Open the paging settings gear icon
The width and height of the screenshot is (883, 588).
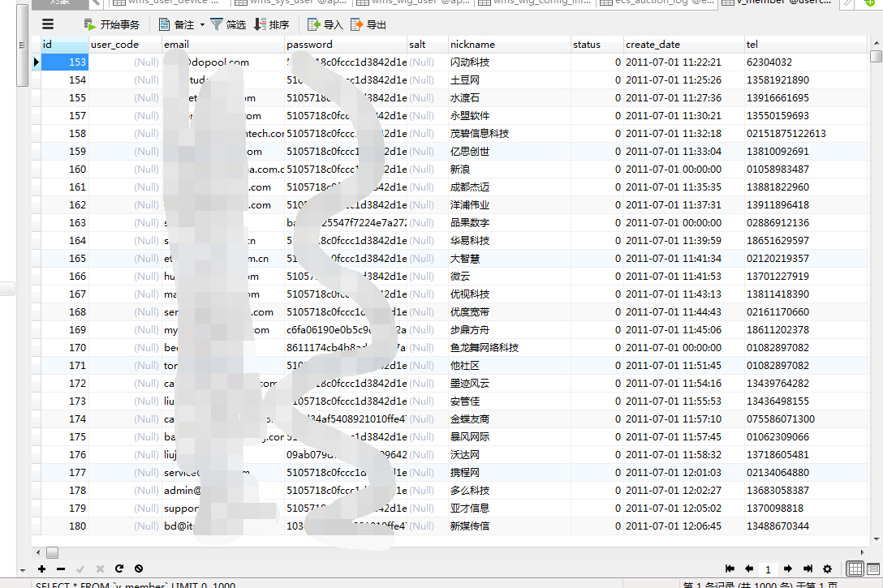tap(827, 569)
